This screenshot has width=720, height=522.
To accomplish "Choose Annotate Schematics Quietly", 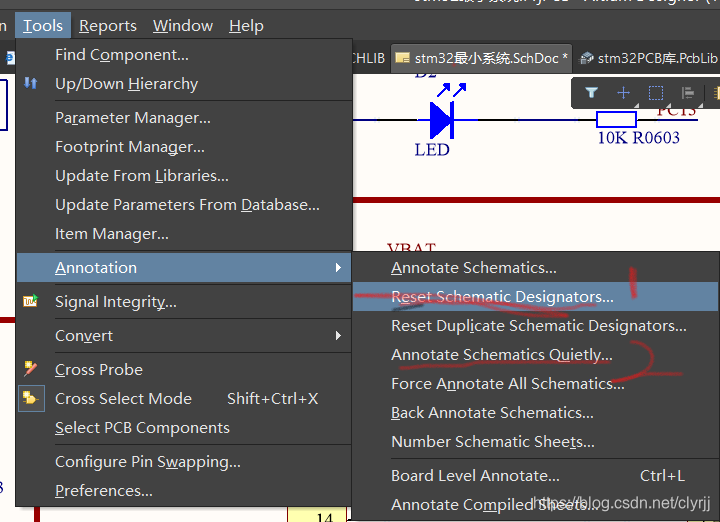I will coord(501,355).
